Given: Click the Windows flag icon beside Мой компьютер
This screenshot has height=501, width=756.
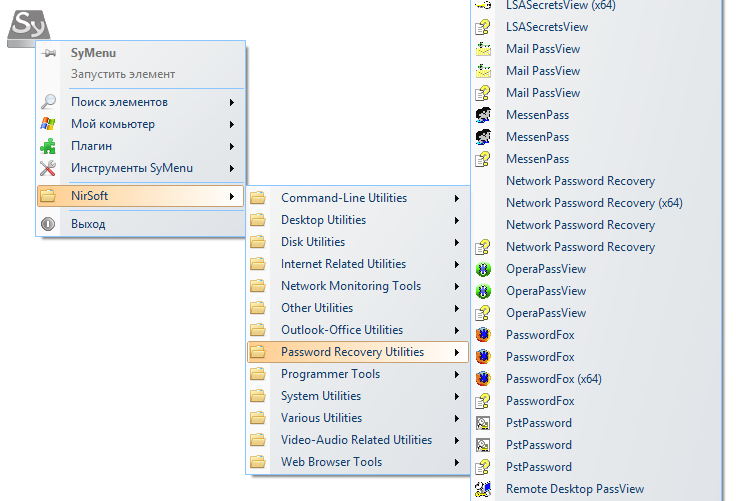Looking at the screenshot, I should 48,124.
